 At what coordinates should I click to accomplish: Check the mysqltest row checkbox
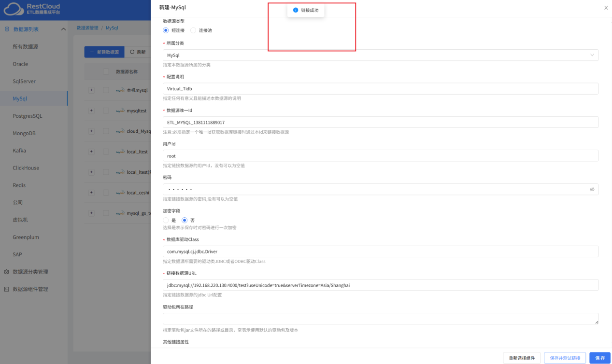106,111
